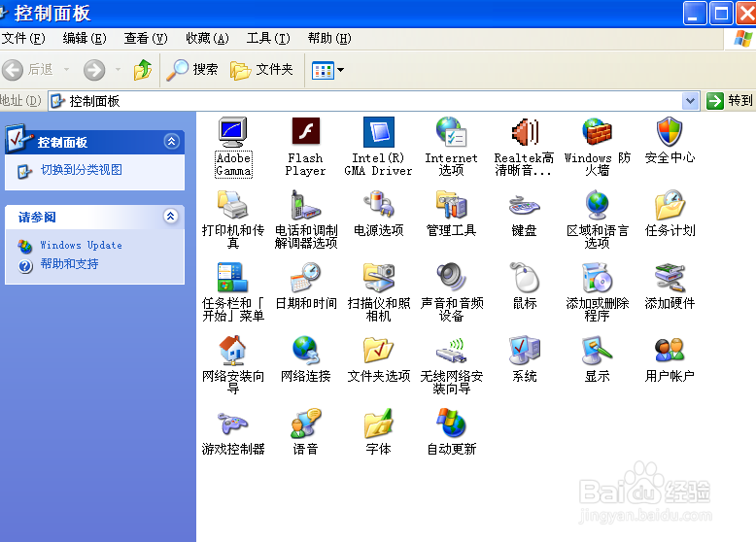Screen dimensions: 756x542
Task: Open the views dropdown button
Action: (327, 70)
